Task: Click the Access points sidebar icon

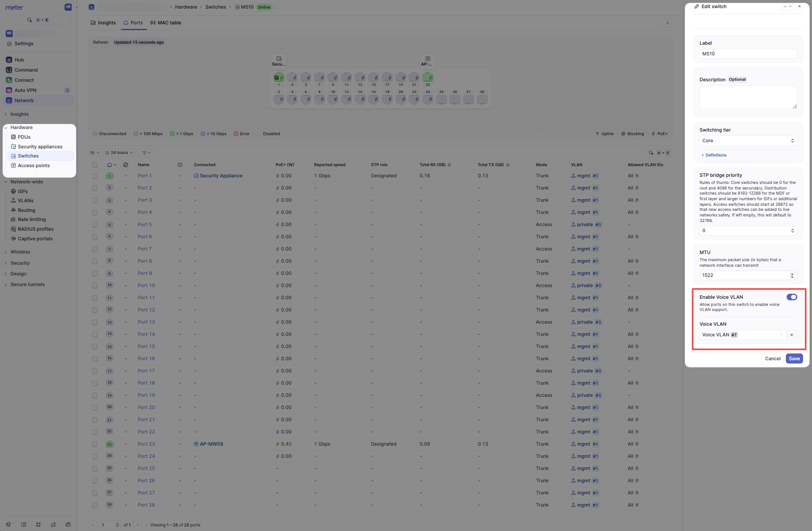Action: click(x=13, y=166)
